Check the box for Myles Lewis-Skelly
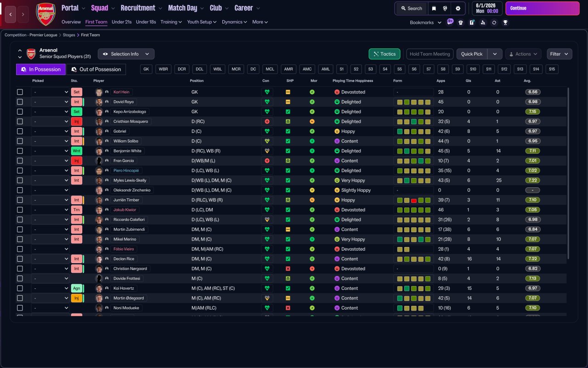Image resolution: width=588 pixels, height=368 pixels. [x=20, y=180]
